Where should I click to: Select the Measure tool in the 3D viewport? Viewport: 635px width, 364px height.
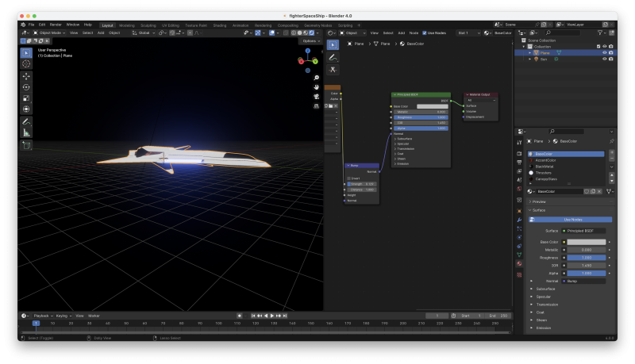26,132
